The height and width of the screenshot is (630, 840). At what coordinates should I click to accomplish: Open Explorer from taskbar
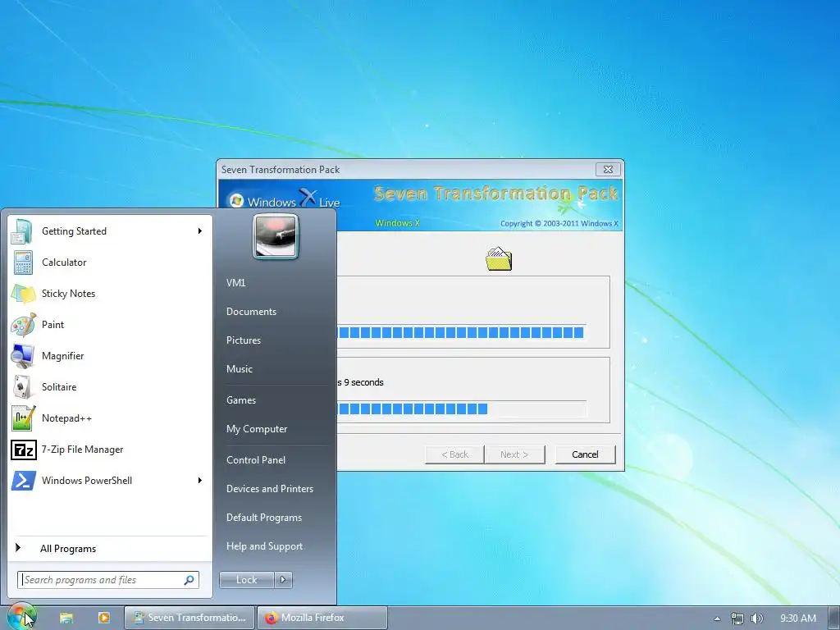[66, 618]
